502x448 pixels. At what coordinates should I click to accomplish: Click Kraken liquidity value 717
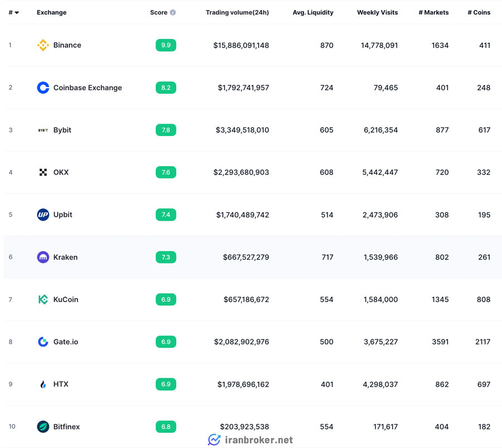coord(327,257)
